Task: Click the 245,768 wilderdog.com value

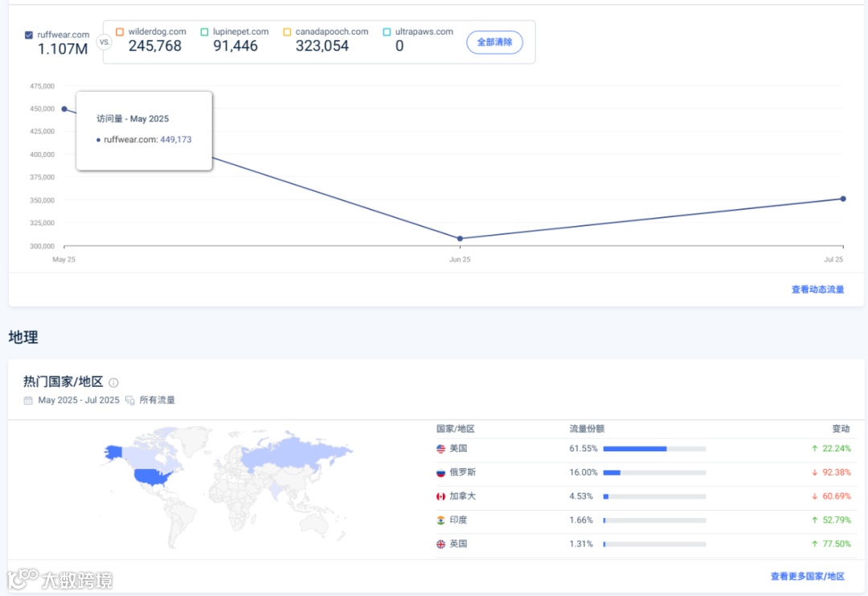Action: tap(155, 46)
